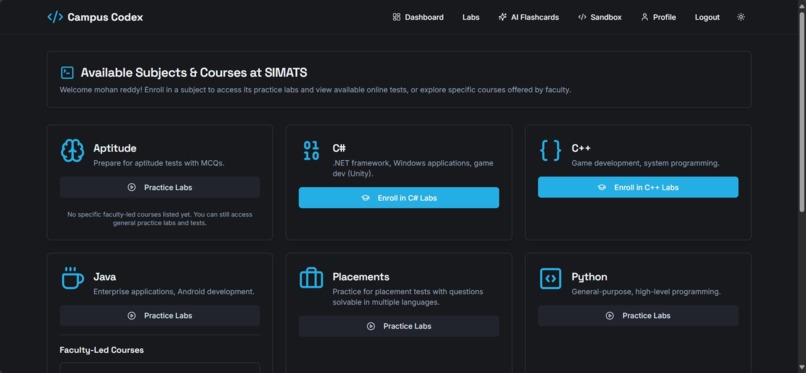Open the Sandbox page
This screenshot has height=373, width=806.
(599, 17)
